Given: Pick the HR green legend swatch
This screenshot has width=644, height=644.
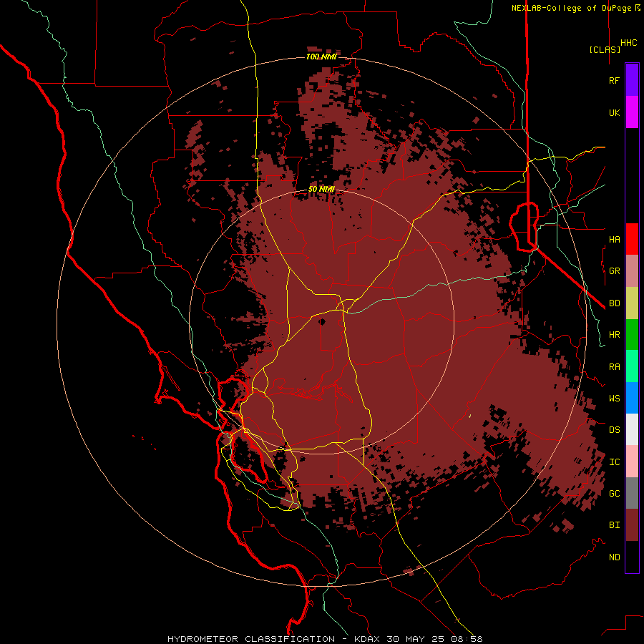Looking at the screenshot, I should [x=632, y=334].
